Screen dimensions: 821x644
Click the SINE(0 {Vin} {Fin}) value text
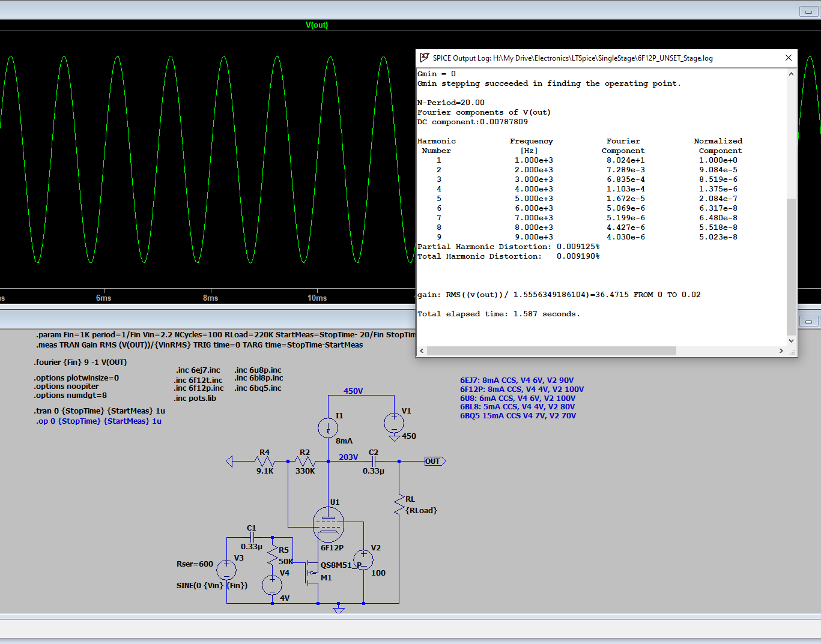[x=212, y=585]
